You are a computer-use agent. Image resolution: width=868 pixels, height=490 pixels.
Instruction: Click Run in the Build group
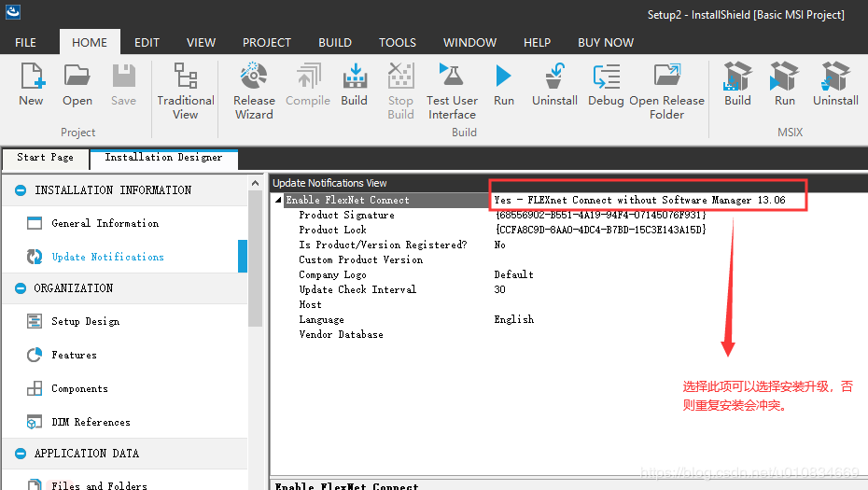[504, 84]
